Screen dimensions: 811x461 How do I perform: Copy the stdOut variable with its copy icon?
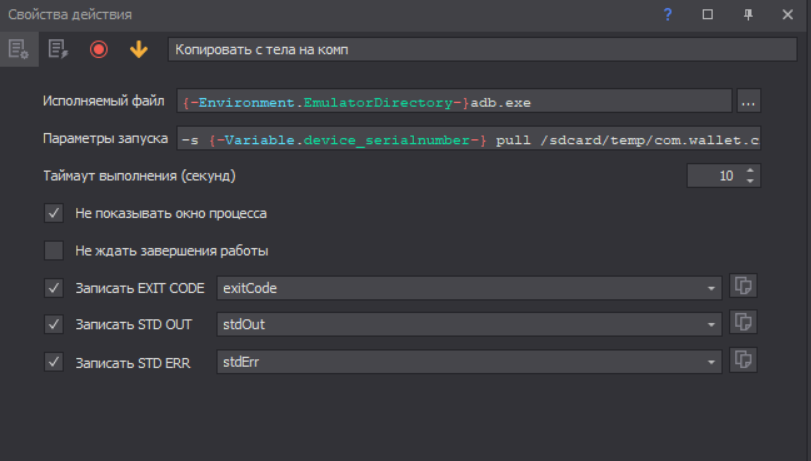click(743, 323)
